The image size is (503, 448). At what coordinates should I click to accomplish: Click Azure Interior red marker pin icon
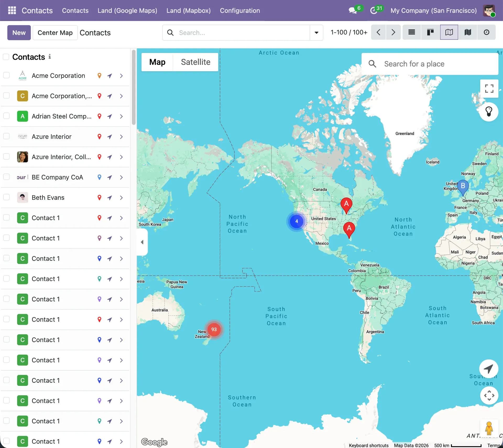click(x=99, y=137)
